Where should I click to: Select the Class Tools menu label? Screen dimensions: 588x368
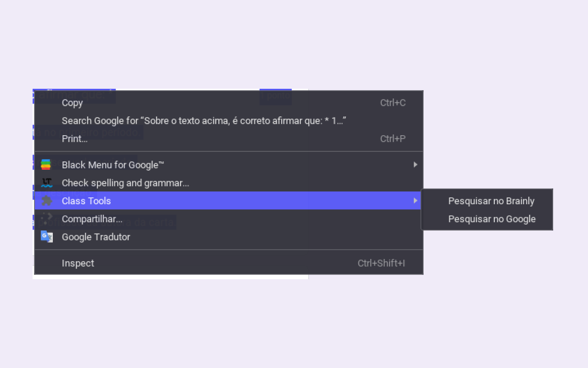pos(86,201)
